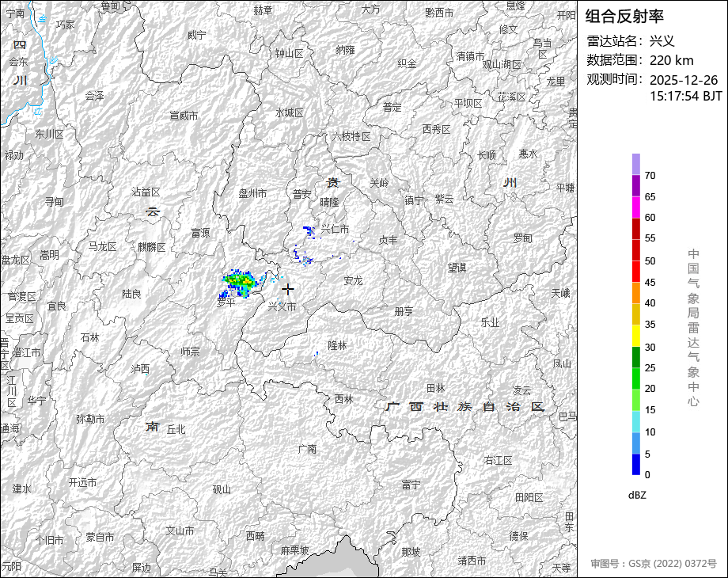Click the 那坡 map label
The width and height of the screenshot is (728, 578).
(411, 552)
